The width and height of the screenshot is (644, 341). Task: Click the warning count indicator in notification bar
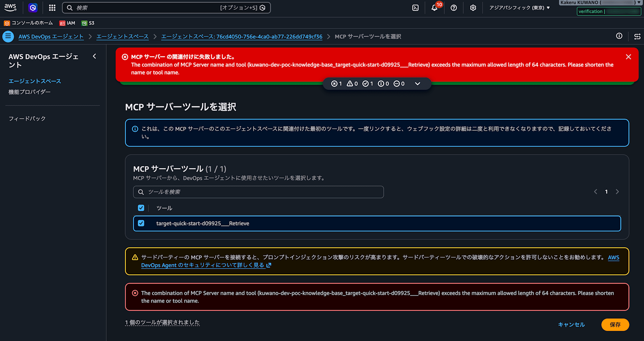coord(352,84)
